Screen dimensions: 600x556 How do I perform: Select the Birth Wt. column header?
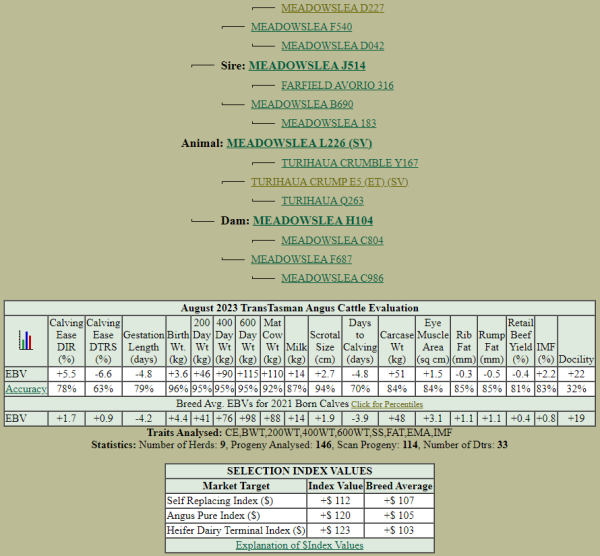[178, 341]
